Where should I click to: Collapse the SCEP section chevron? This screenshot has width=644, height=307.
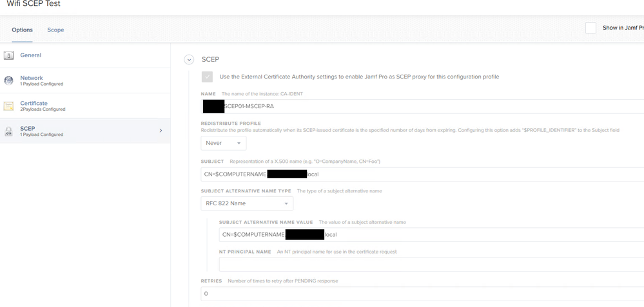point(188,60)
